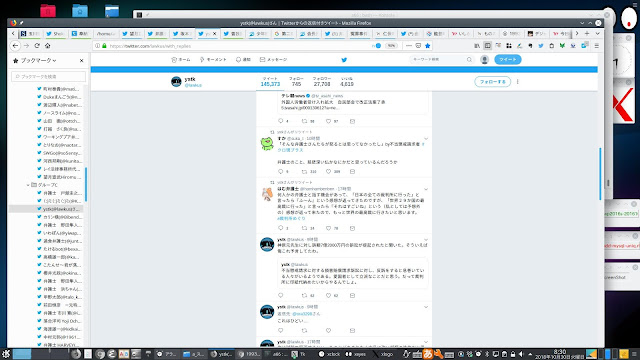Switch to the /home file path tab

(106, 33)
